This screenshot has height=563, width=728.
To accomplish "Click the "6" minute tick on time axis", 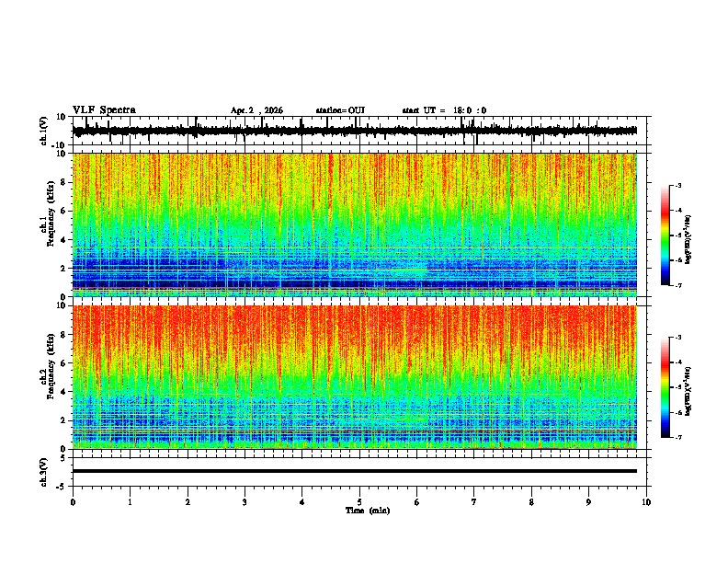I will pos(416,502).
